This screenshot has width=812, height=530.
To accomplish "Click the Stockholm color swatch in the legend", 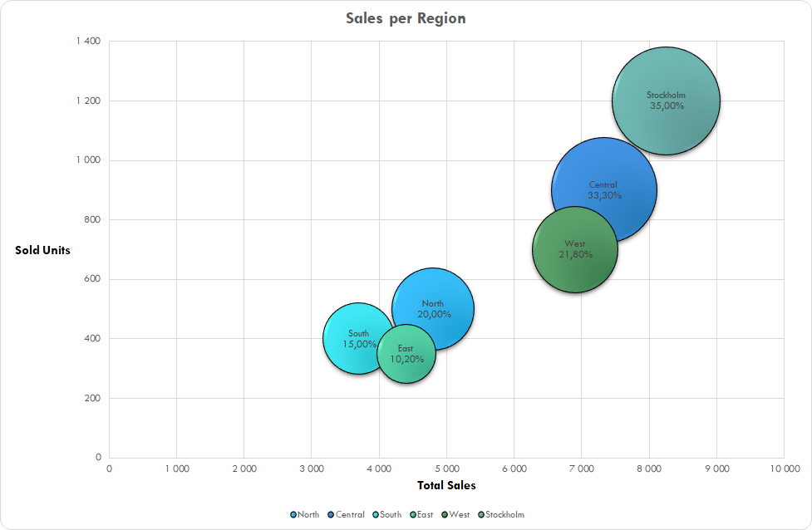I will (x=481, y=514).
